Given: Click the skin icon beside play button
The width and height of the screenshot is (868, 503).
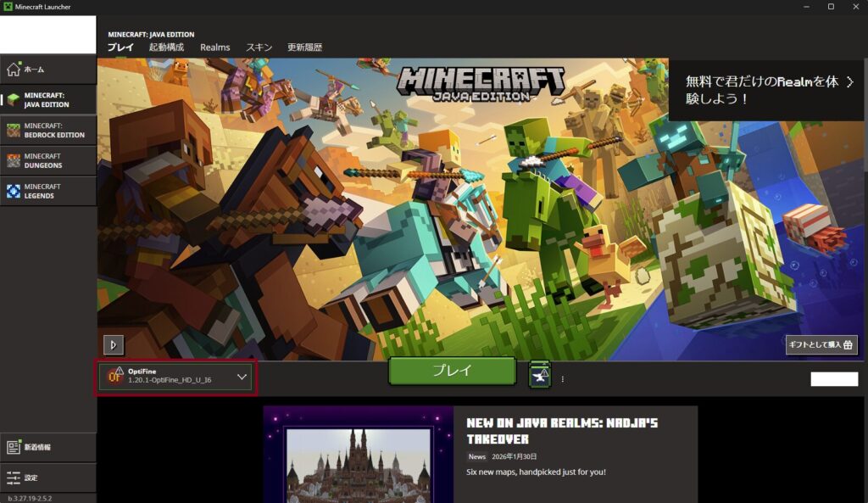Looking at the screenshot, I should point(540,374).
